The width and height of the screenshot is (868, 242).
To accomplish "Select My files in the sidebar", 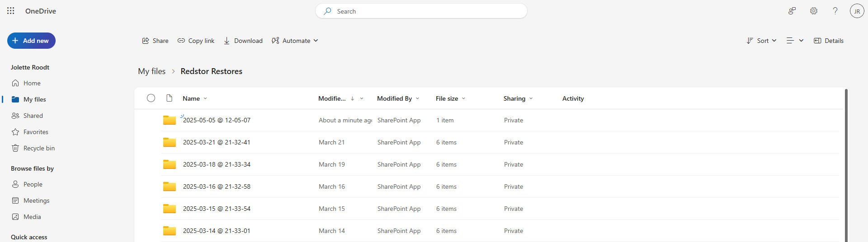I will pyautogui.click(x=34, y=99).
